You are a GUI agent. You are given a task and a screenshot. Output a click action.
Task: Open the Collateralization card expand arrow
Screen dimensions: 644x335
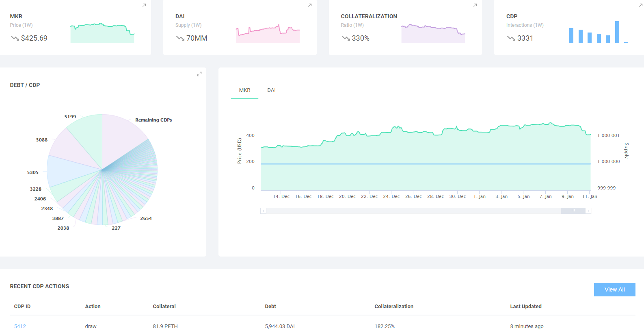tap(475, 5)
